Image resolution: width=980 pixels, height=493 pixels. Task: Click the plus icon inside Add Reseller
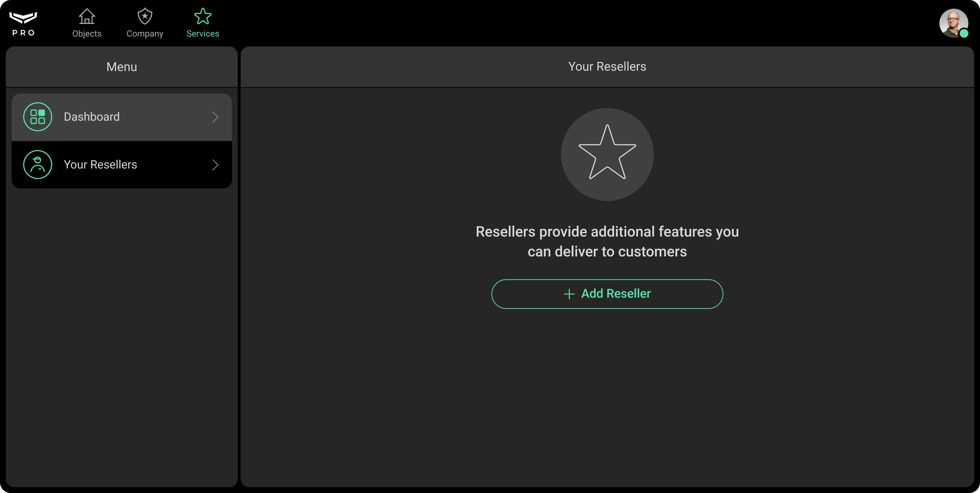pos(569,293)
